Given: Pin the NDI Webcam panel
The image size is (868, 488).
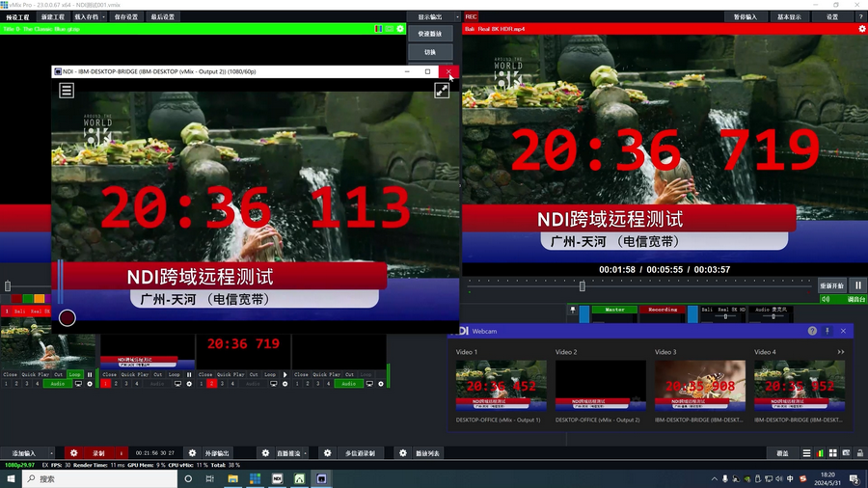Looking at the screenshot, I should pos(827,331).
